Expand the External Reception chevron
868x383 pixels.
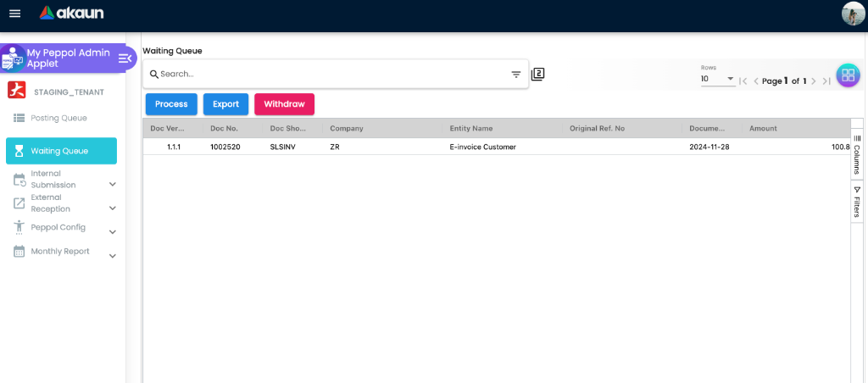coord(113,208)
